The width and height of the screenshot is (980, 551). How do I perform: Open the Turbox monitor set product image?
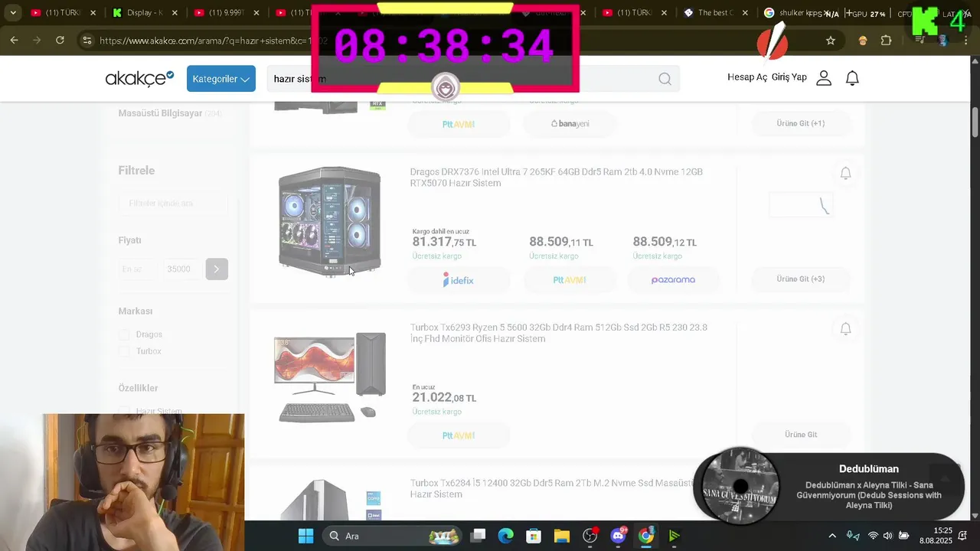click(x=330, y=377)
